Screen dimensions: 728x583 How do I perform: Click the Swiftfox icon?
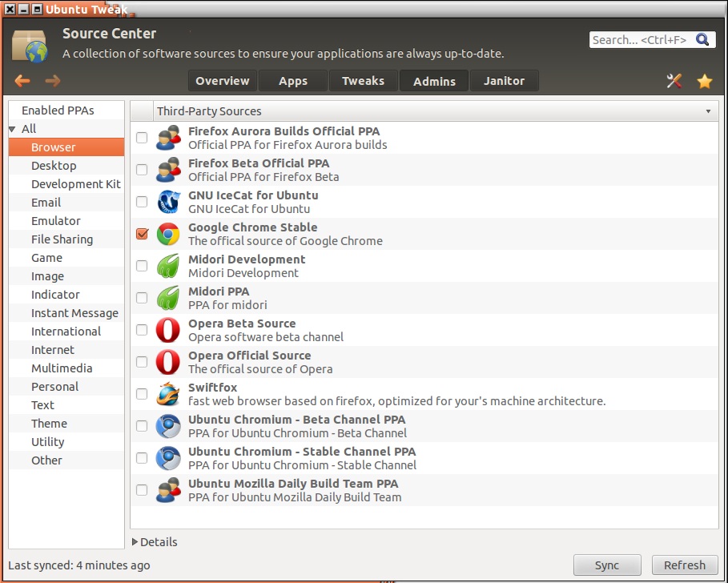(x=168, y=394)
